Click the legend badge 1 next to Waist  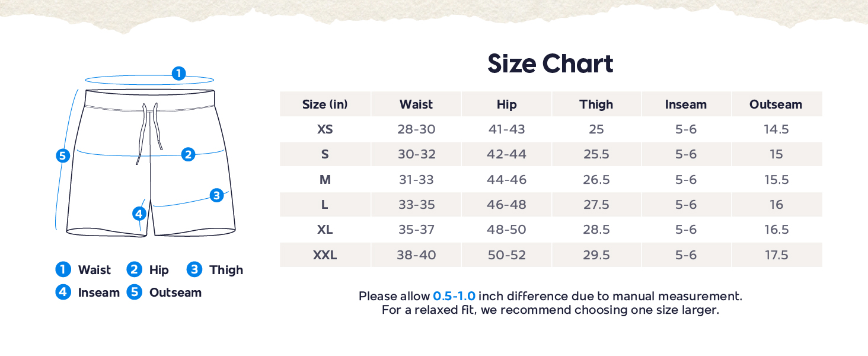[63, 270]
